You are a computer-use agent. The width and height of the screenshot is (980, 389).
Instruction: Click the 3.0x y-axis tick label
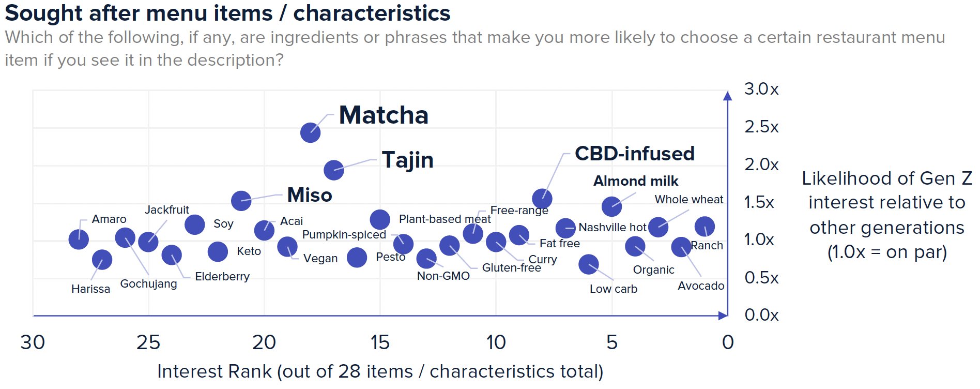point(761,89)
